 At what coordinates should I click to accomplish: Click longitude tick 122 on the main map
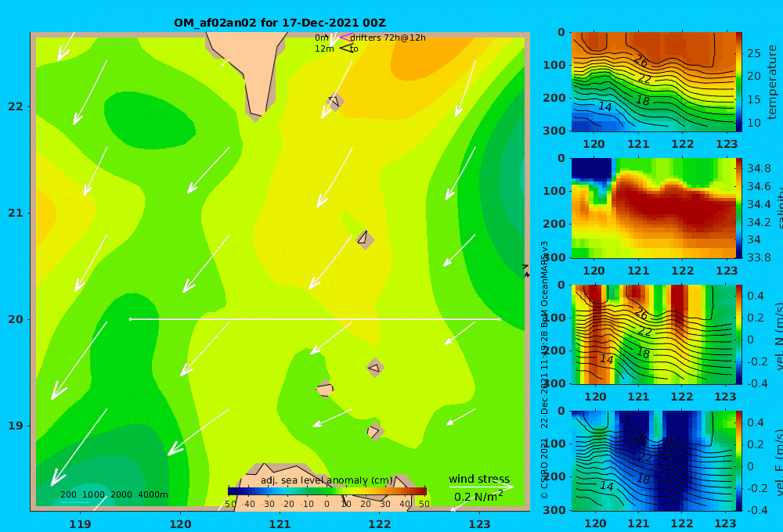(380, 524)
